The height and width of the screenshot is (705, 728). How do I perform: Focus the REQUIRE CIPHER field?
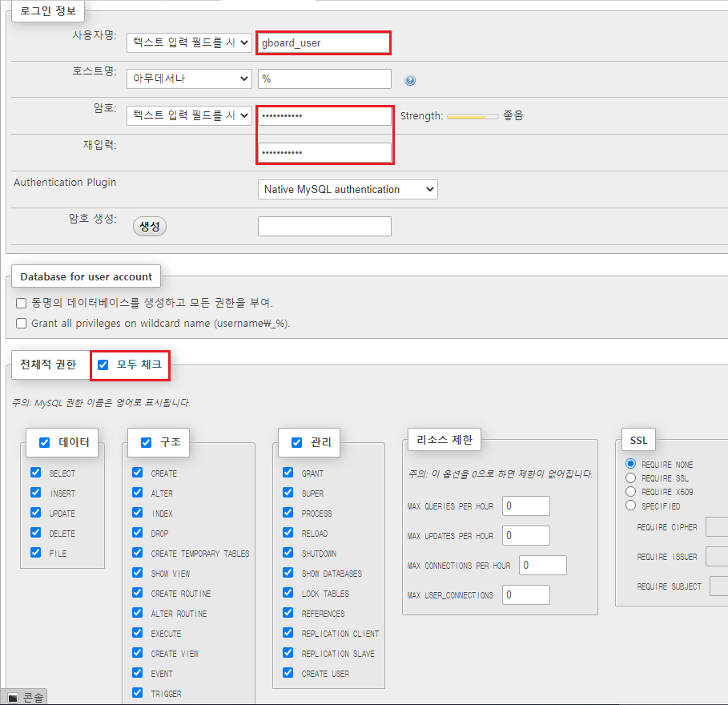(x=717, y=527)
